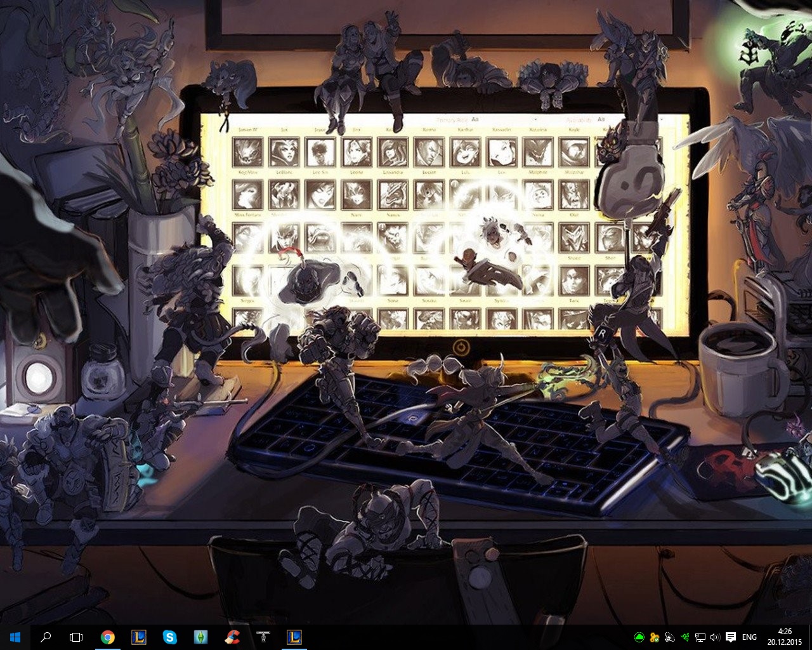Open CCleaner from the taskbar
Screen dimensions: 812x650
[232, 637]
